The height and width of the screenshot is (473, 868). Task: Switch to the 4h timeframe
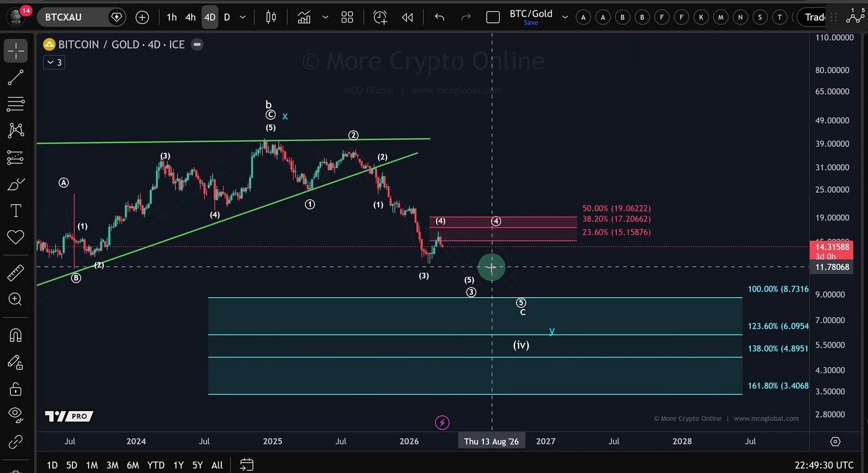190,17
